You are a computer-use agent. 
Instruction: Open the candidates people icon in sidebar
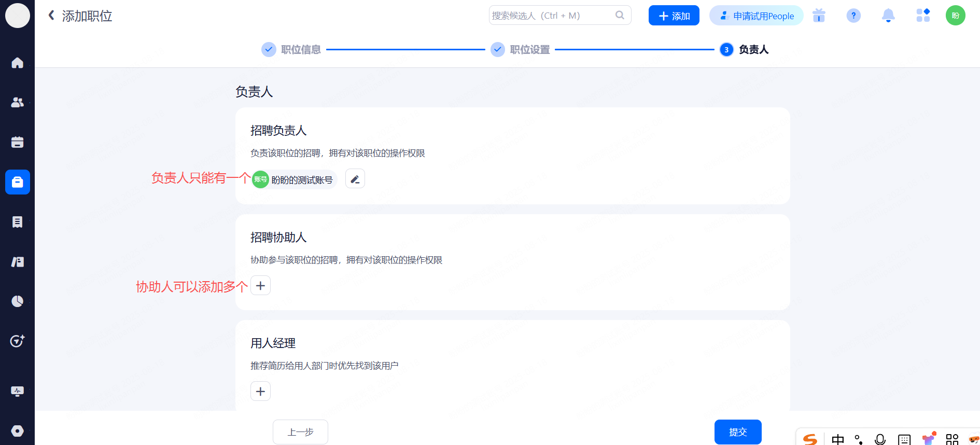pos(17,102)
